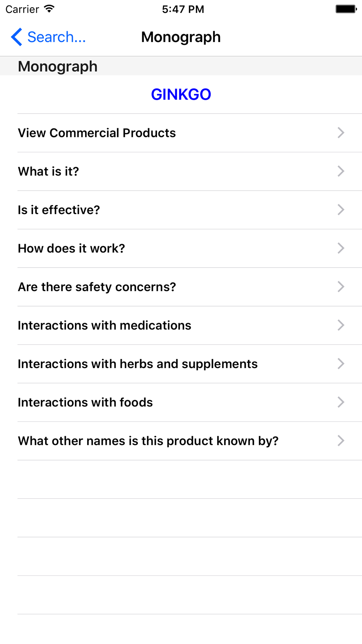The height and width of the screenshot is (644, 362).
Task: Click arrow next to What is it?
Action: click(341, 171)
